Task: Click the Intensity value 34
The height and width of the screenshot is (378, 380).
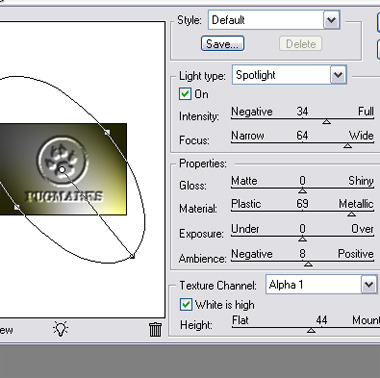Action: click(302, 111)
